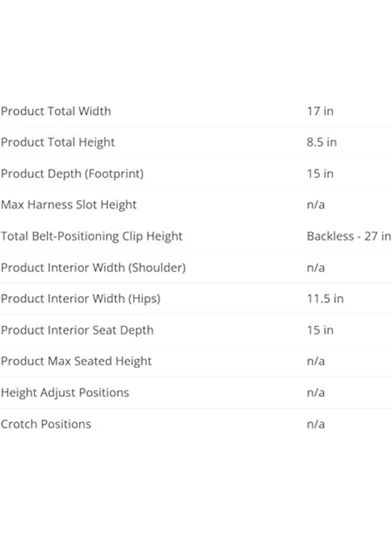
Task: Click the 17 in width value
Action: coord(320,111)
